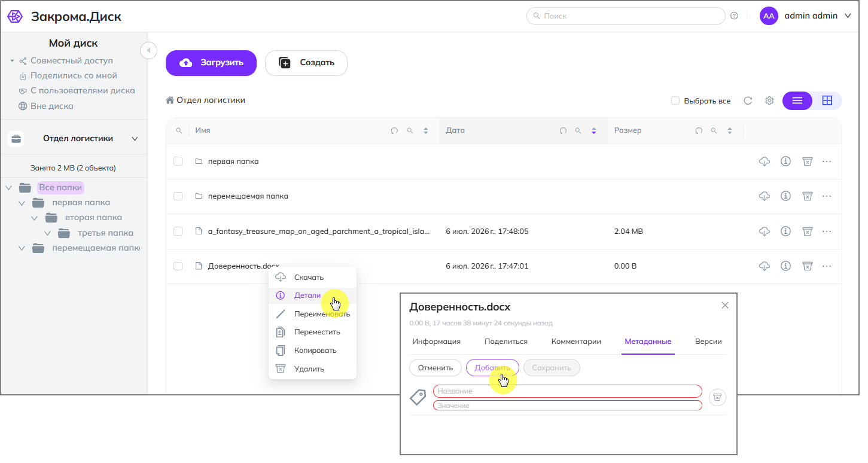
Task: Open admin admin account menu
Action: point(806,16)
